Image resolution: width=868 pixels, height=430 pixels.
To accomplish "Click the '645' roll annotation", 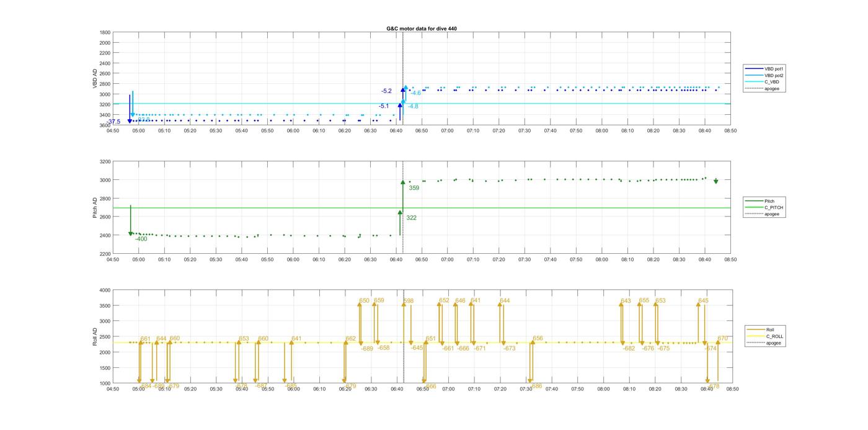I will pos(703,301).
